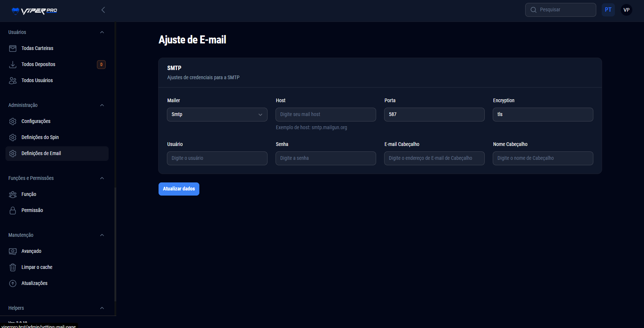Open Definições do Spin menu item
This screenshot has width=644, height=328.
(40, 138)
